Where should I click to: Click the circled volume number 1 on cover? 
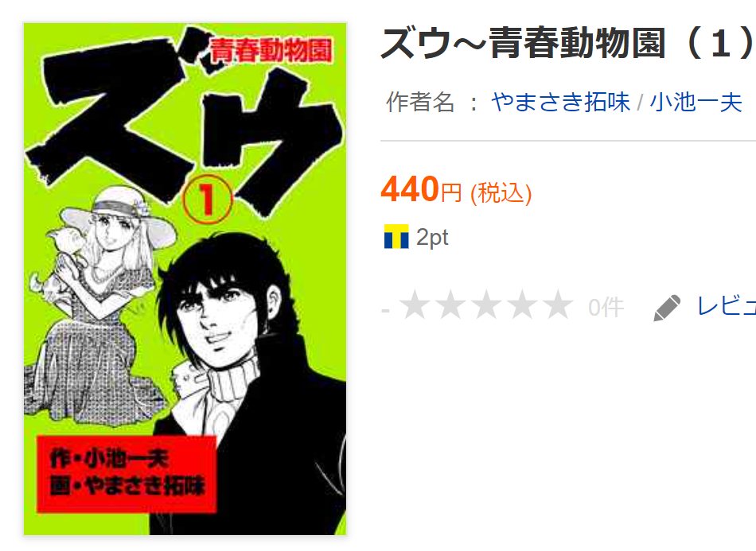208,200
